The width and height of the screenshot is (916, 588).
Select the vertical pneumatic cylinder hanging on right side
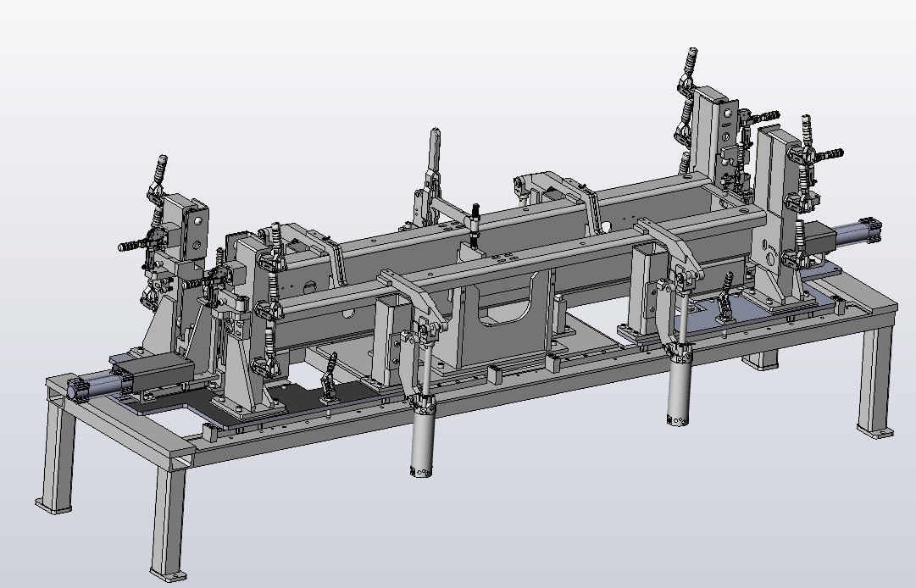678,386
